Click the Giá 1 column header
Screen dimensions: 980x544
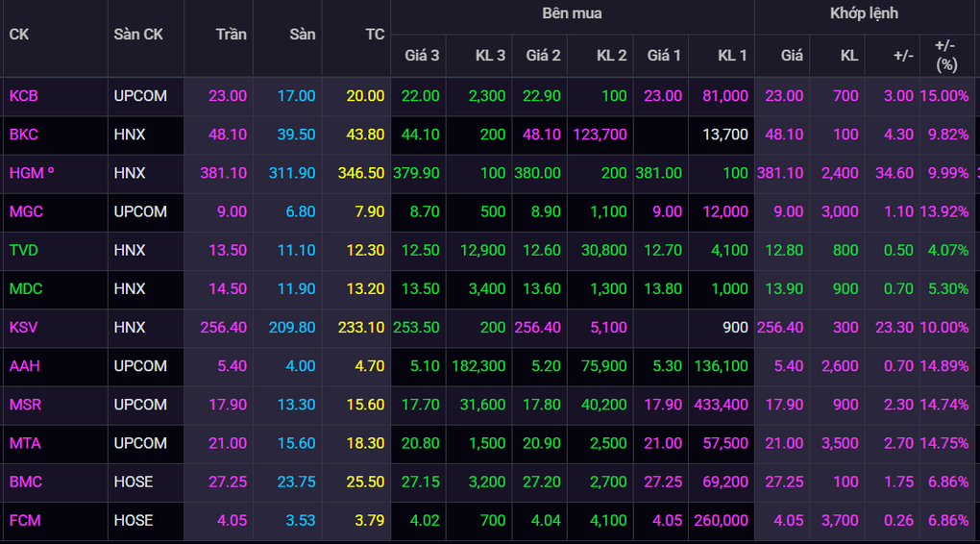664,56
